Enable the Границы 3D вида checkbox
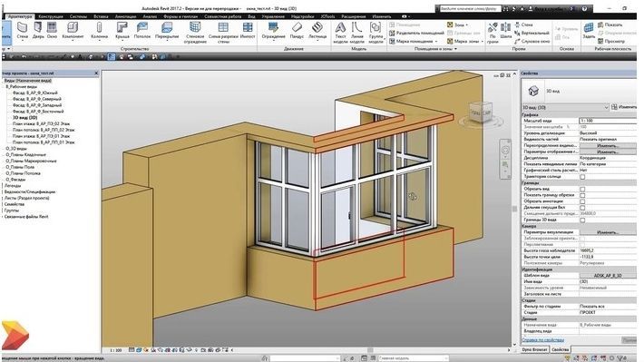The height and width of the screenshot is (362, 644). 582,220
